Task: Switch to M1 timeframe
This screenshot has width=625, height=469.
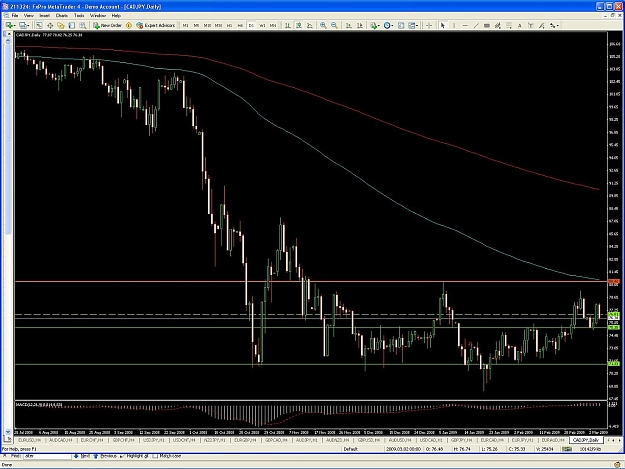Action: click(185, 26)
